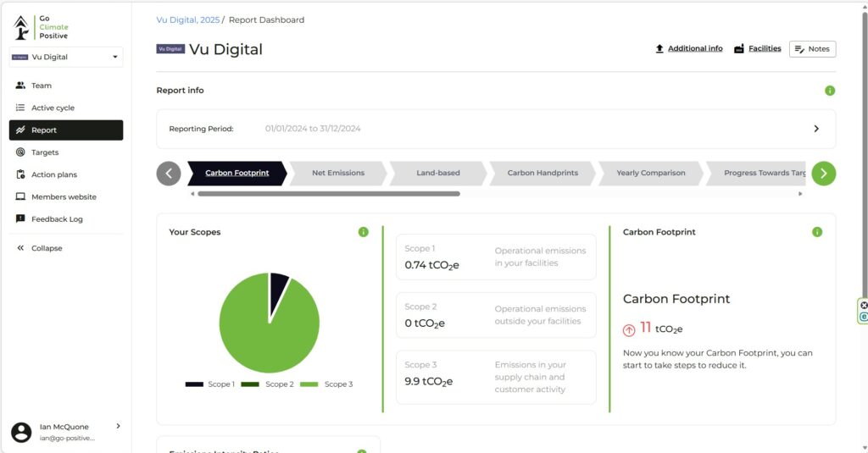
Task: Click the Report chart icon
Action: pos(20,130)
